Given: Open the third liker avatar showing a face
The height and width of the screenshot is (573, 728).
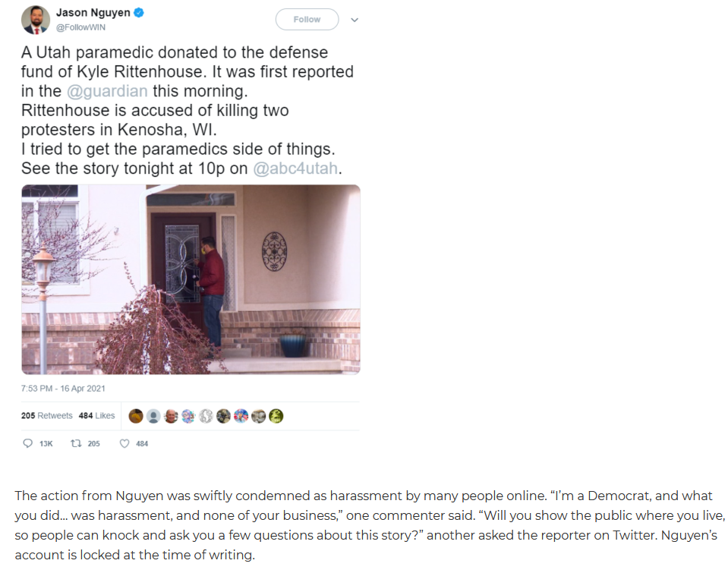Looking at the screenshot, I should tap(171, 416).
